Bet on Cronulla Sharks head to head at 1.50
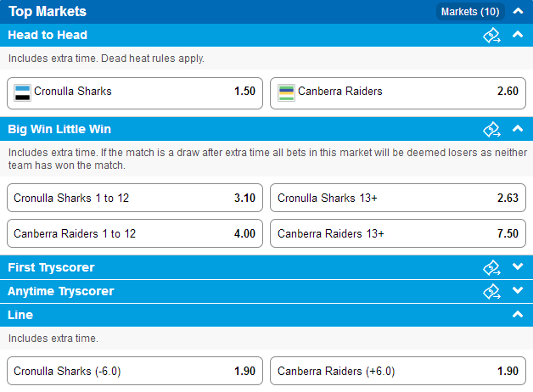The width and height of the screenshot is (533, 392). [135, 93]
